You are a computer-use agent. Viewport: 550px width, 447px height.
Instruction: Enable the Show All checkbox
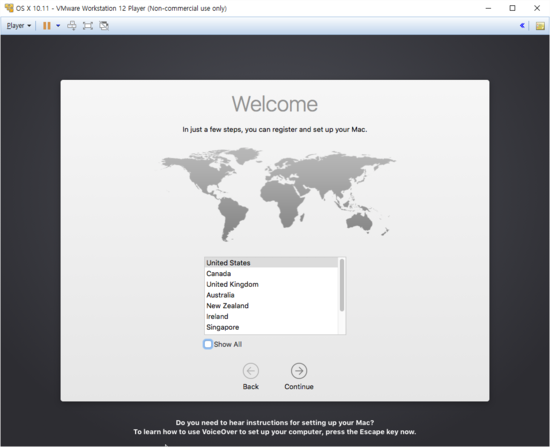coord(208,344)
